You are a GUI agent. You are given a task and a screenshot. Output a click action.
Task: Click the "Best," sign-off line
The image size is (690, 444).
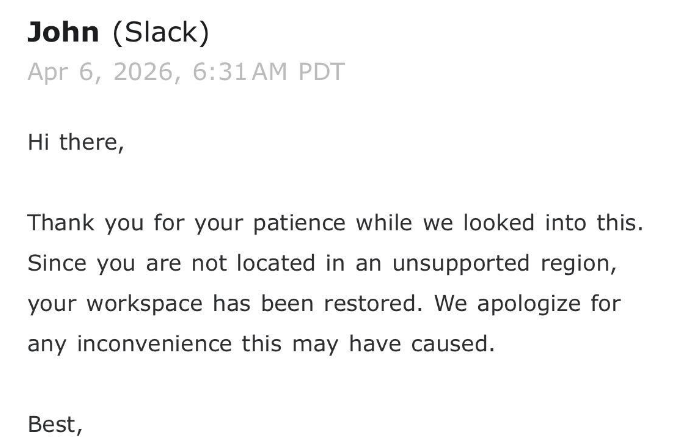click(x=55, y=425)
